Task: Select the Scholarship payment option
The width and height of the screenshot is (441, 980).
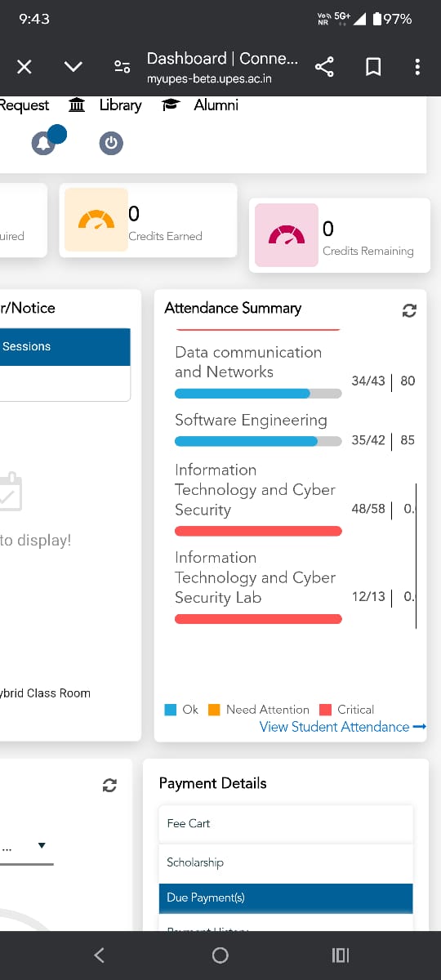Action: click(286, 862)
